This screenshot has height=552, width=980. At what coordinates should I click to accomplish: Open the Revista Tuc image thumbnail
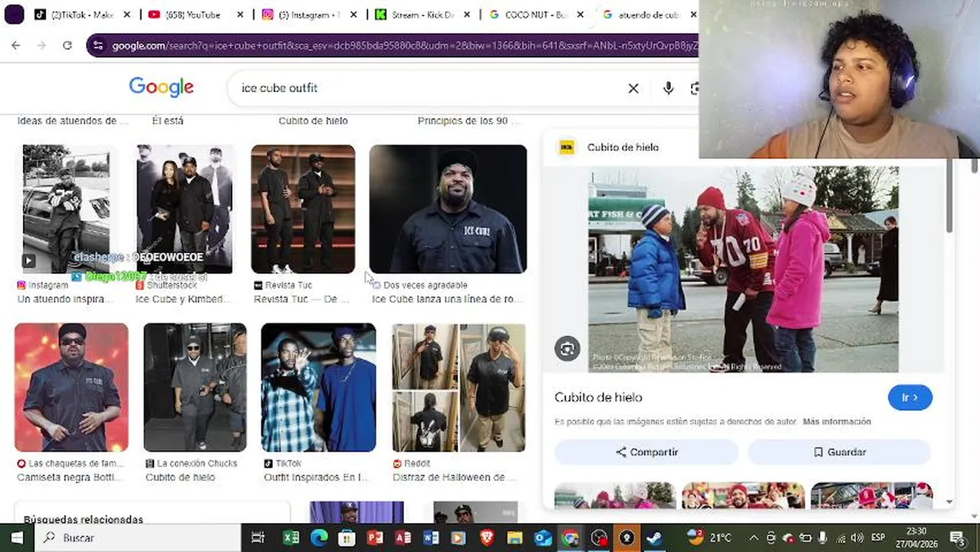tap(303, 209)
